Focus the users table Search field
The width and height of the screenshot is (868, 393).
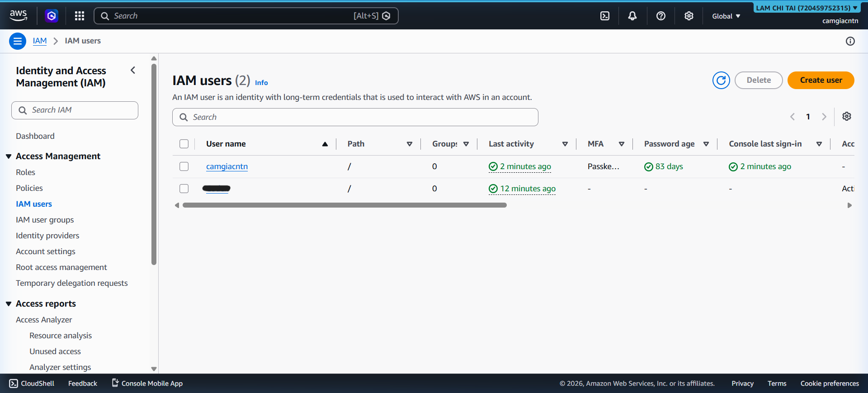pyautogui.click(x=355, y=117)
